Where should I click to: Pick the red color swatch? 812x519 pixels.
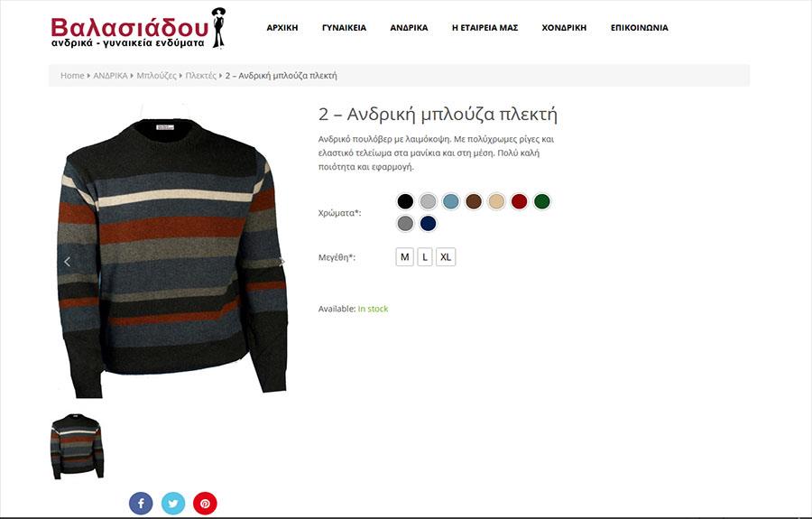pyautogui.click(x=520, y=201)
